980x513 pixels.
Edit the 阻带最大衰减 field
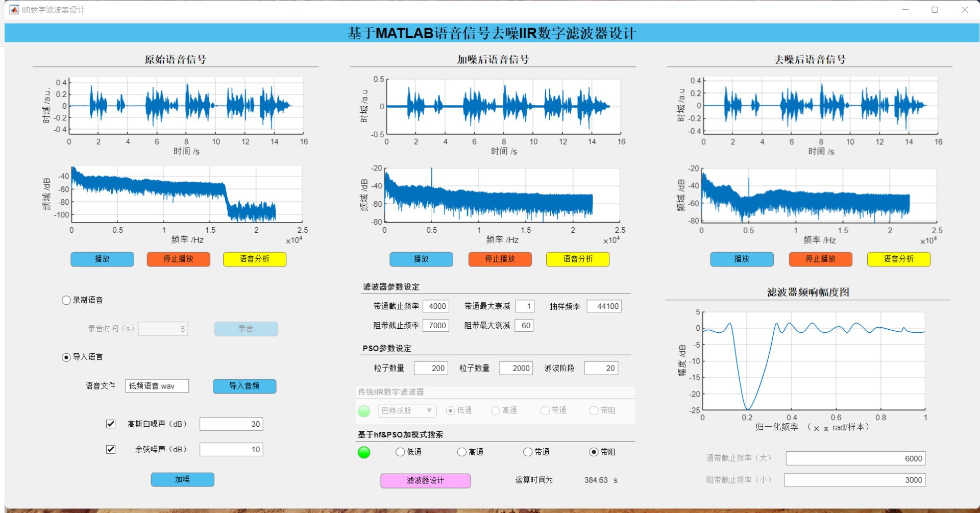pyautogui.click(x=524, y=326)
